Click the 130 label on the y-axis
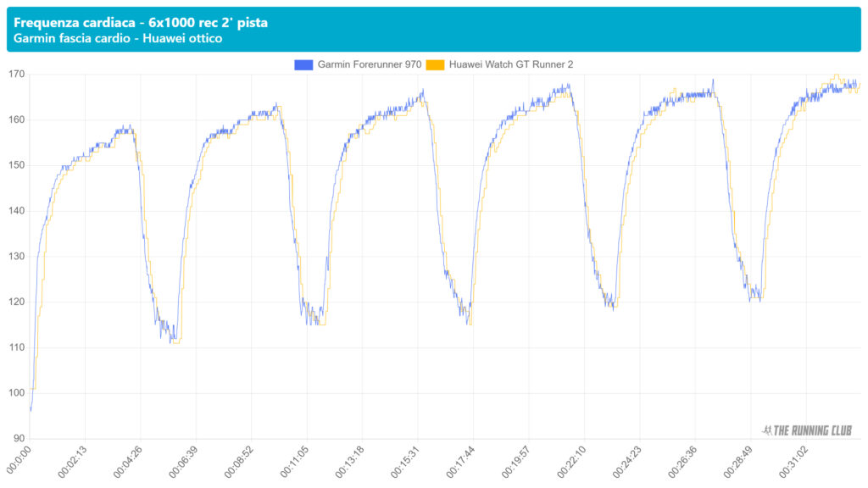Image resolution: width=868 pixels, height=488 pixels. point(16,257)
